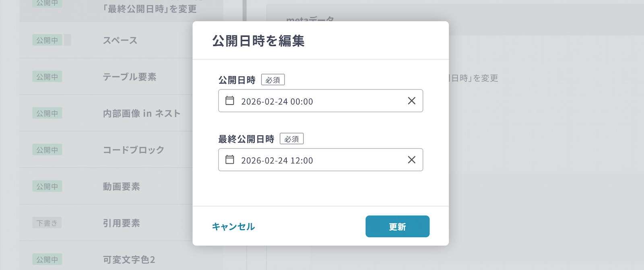Open the スペース article row
Screen dimensions: 644x270
click(120, 40)
